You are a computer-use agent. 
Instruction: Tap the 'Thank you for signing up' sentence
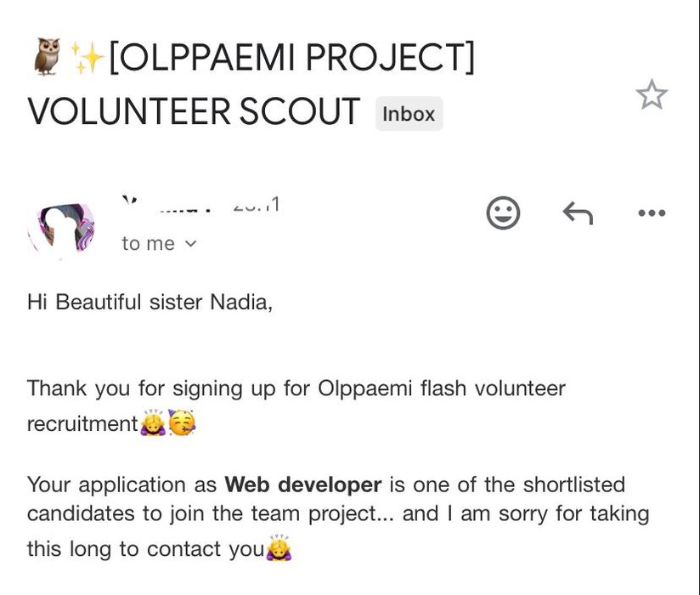(x=296, y=405)
